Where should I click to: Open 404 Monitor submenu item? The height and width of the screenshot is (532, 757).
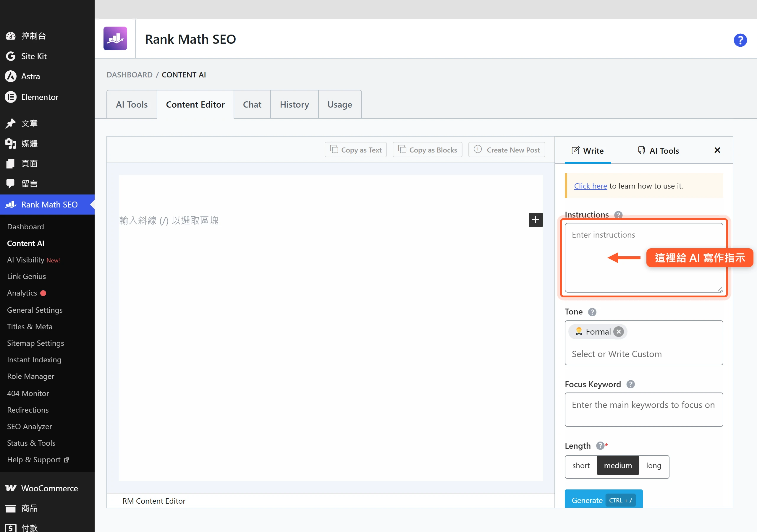(x=28, y=393)
